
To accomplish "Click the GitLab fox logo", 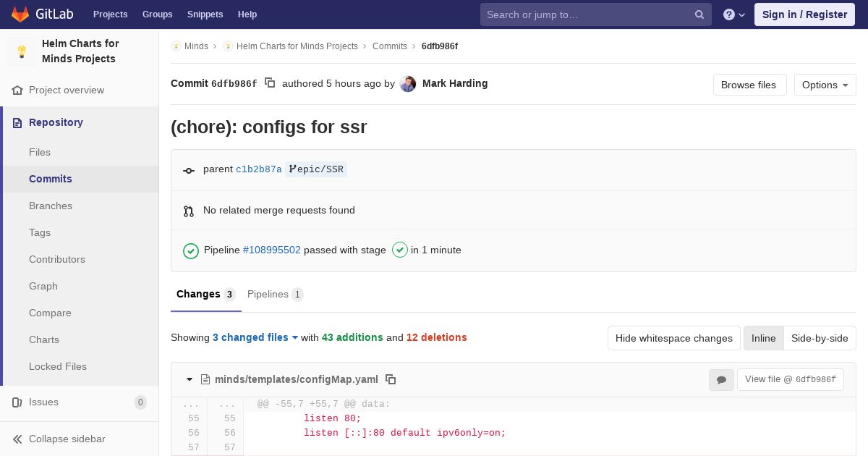I will 20,14.
